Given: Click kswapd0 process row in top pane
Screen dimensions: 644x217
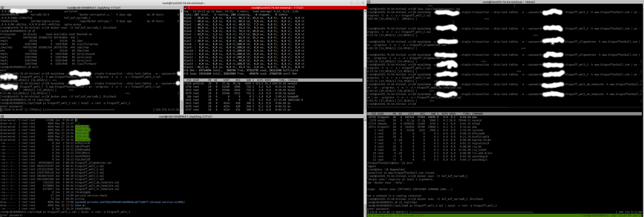Looking at the screenshot, I should [x=241, y=96].
